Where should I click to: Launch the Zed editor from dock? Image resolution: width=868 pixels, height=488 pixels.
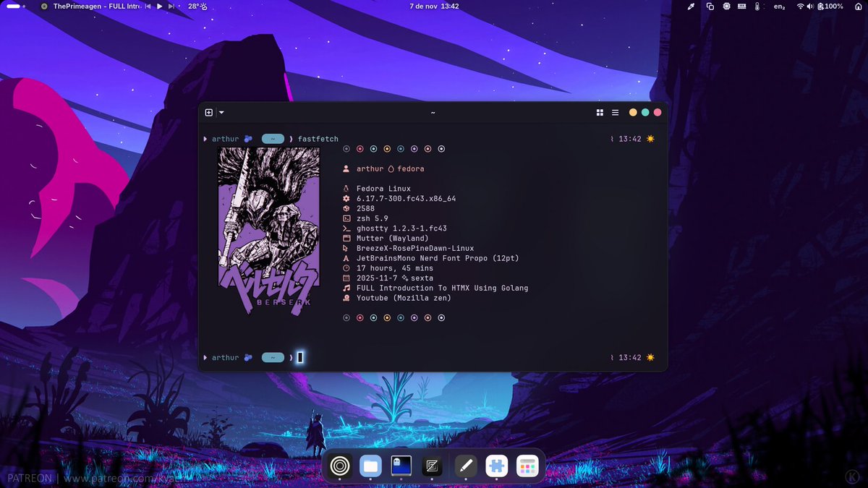(x=433, y=466)
